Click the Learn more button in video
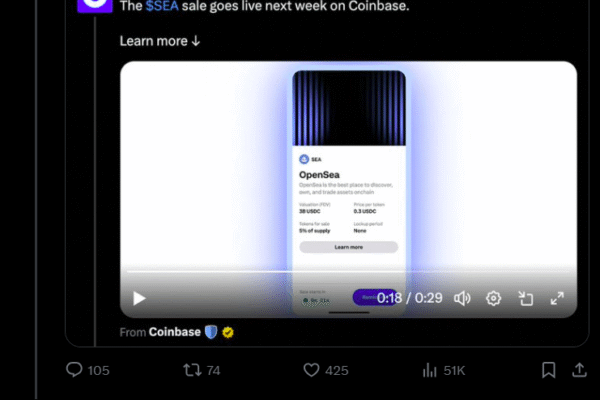Viewport: 600px width, 400px height. pyautogui.click(x=349, y=247)
